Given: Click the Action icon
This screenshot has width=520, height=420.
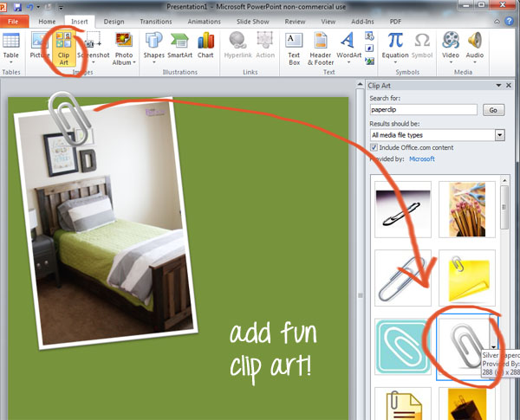Looking at the screenshot, I should pos(265,46).
